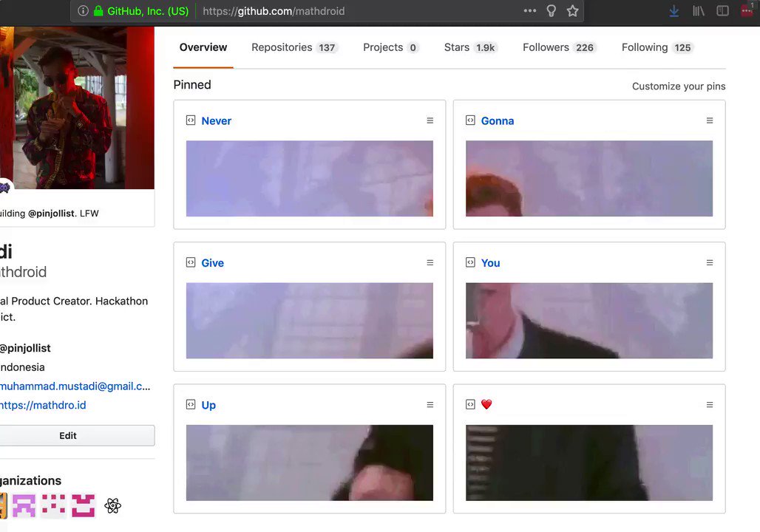Click the image inside the Give pin
This screenshot has height=532, width=760.
[309, 320]
